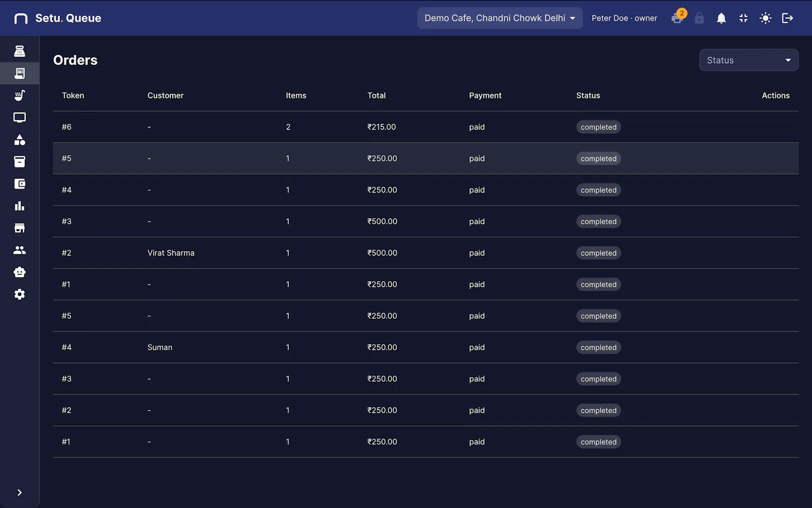Click the completed badge in the ₹215.00 row
Screen dimensions: 812x508
click(x=598, y=127)
